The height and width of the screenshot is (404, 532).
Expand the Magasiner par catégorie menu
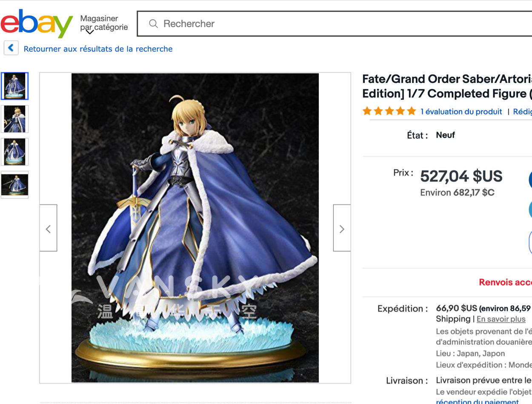104,23
